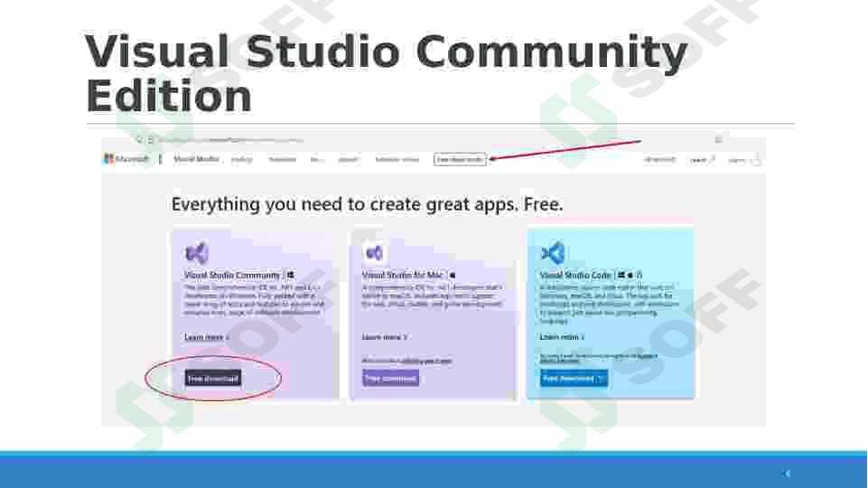Click the Visual Studio Community card title
The image size is (868, 488).
coord(232,275)
